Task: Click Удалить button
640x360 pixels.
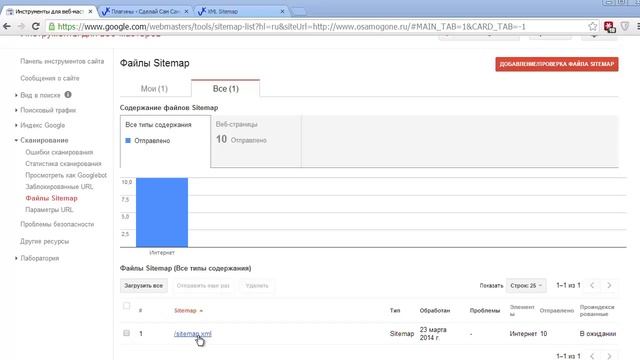Action: click(x=257, y=286)
